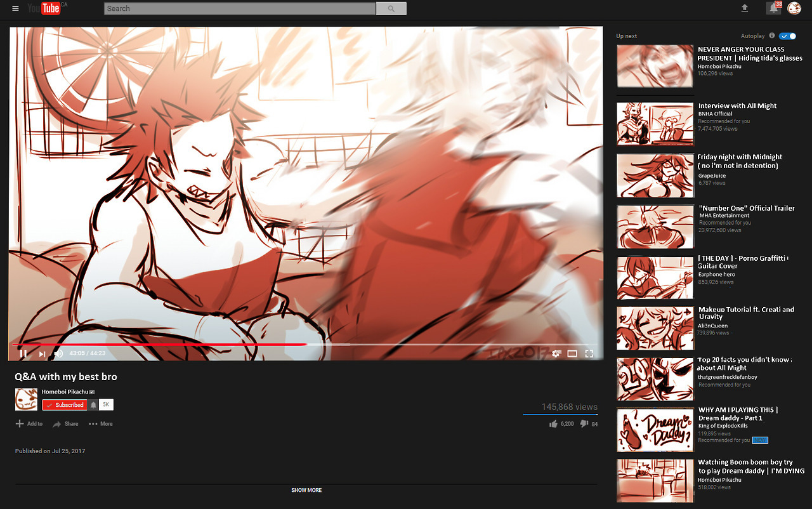This screenshot has width=812, height=509.
Task: Open Friday night with Midnight video thumbnail
Action: pos(655,175)
